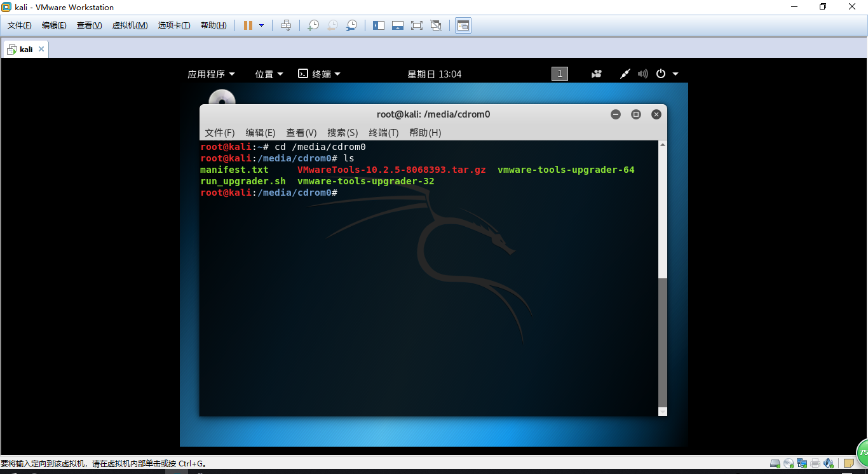Open VMware 查看(V) menu

[x=89, y=25]
